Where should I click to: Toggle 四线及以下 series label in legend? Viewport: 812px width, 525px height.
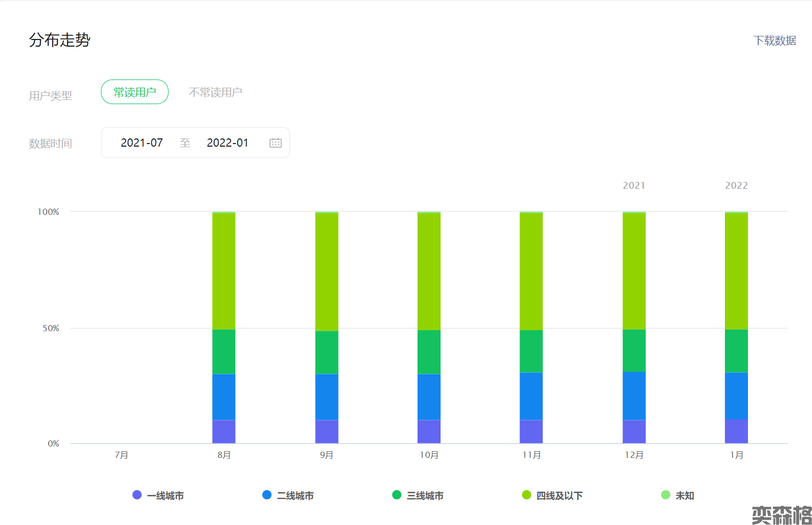click(559, 496)
